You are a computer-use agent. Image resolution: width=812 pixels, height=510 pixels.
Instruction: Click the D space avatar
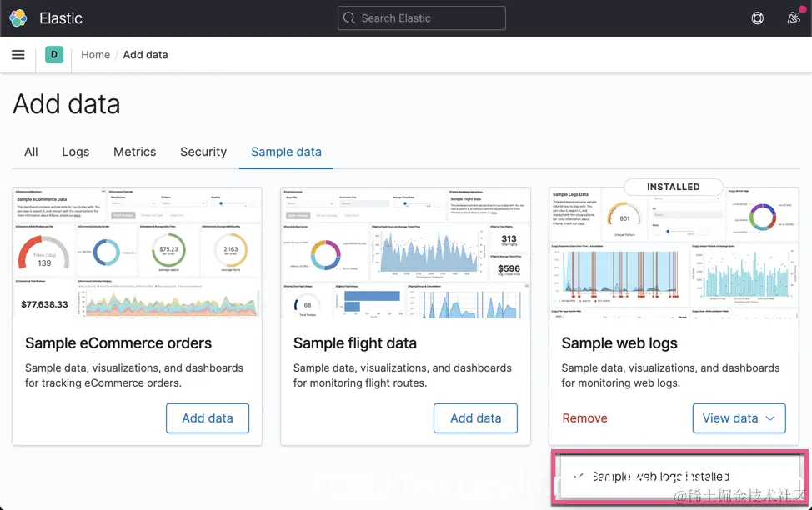click(x=54, y=55)
